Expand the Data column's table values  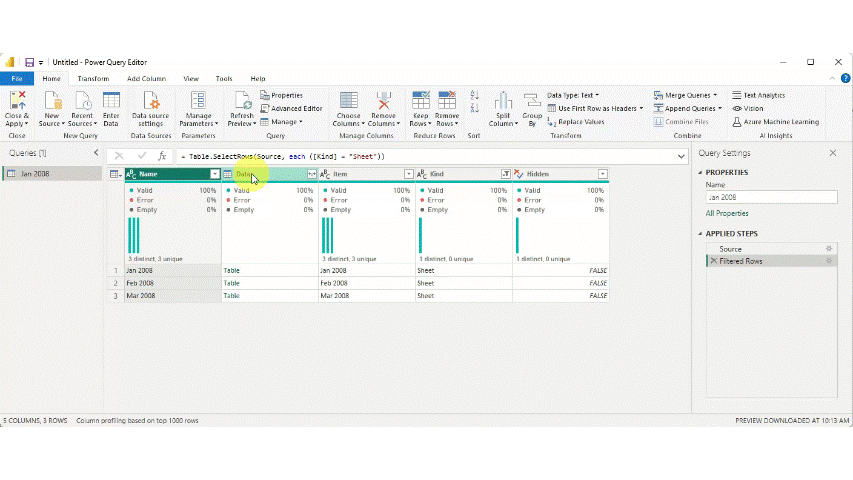[312, 174]
